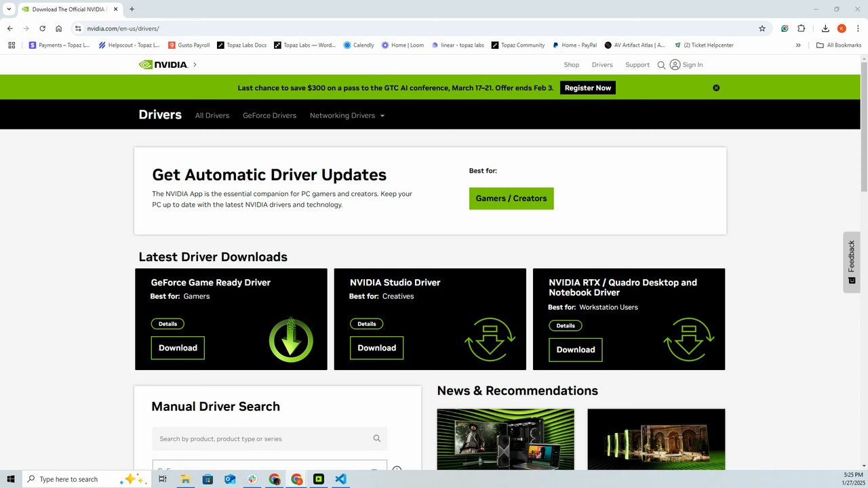Open the Drivers menu item in header
This screenshot has width=868, height=488.
click(x=602, y=65)
